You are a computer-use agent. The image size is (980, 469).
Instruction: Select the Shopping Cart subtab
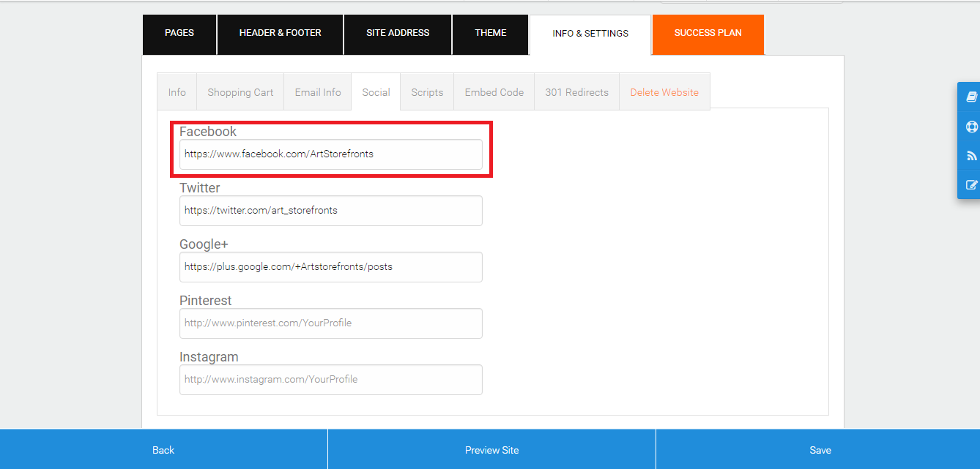[240, 91]
